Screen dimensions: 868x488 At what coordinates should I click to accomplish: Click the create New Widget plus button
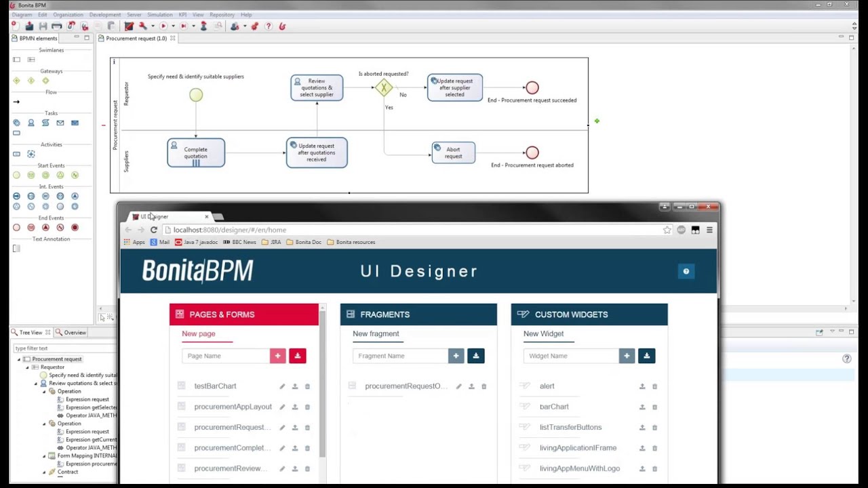point(627,356)
